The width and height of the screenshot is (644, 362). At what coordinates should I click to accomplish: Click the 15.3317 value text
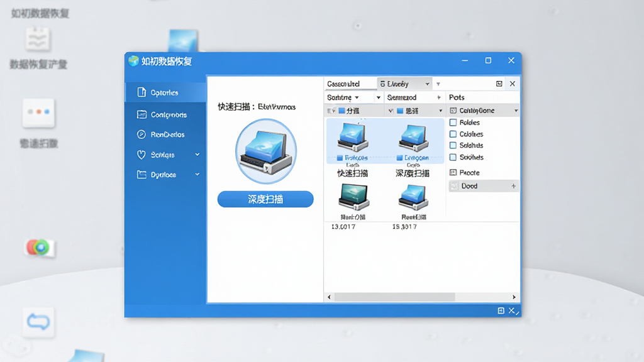tap(404, 226)
